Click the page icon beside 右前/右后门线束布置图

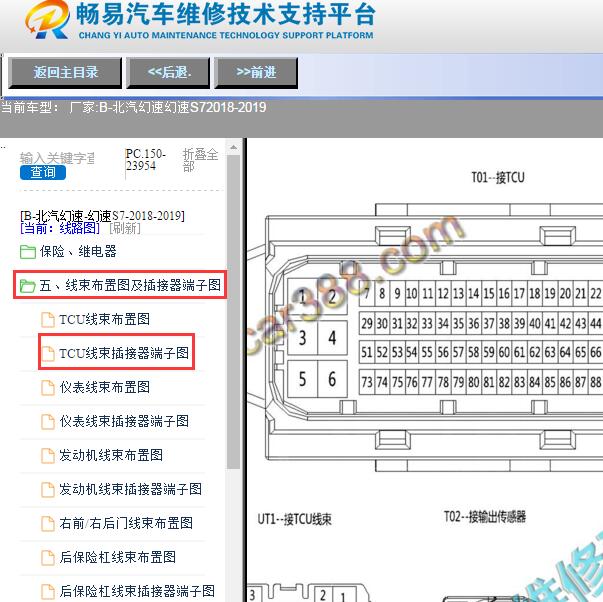tap(48, 524)
